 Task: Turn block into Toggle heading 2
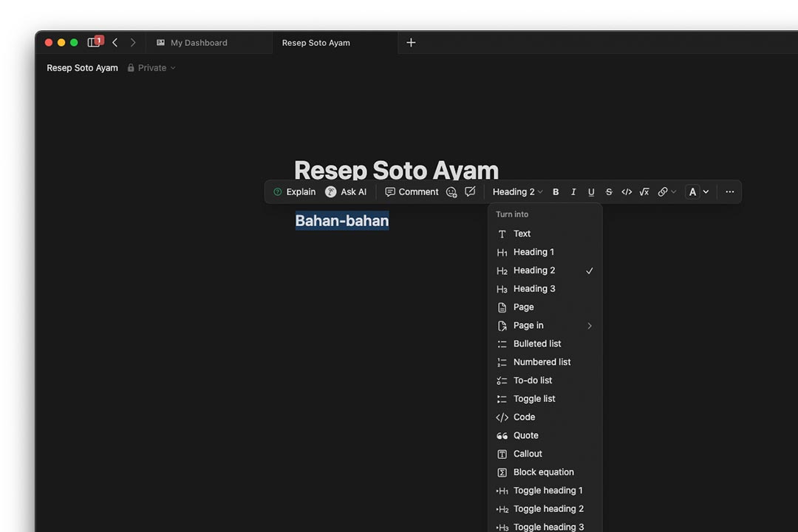pyautogui.click(x=545, y=508)
